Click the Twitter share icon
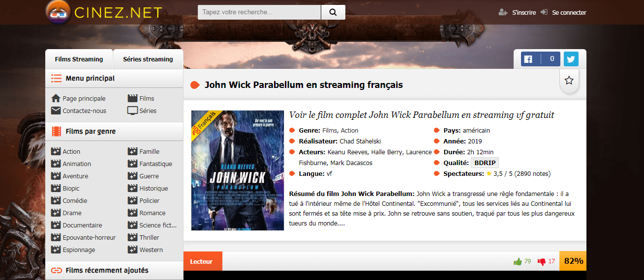This screenshot has width=644, height=280. [x=571, y=59]
